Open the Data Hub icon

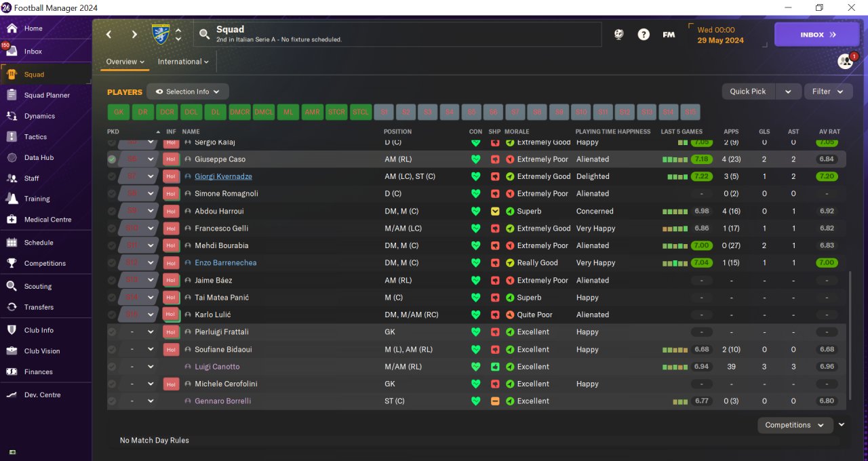point(12,157)
